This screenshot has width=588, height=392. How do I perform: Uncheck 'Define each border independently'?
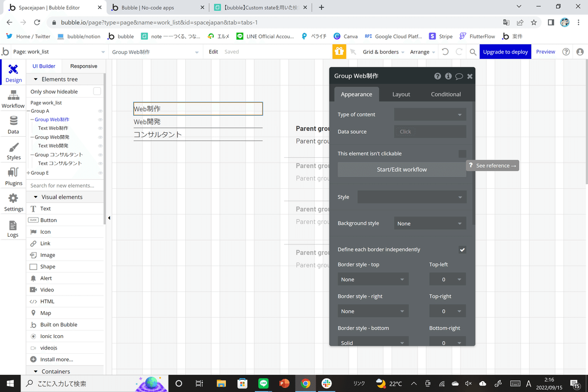pos(462,249)
